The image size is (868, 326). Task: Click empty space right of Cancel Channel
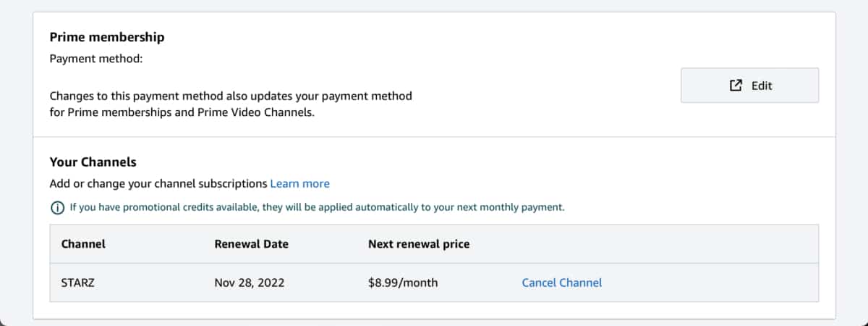click(709, 283)
